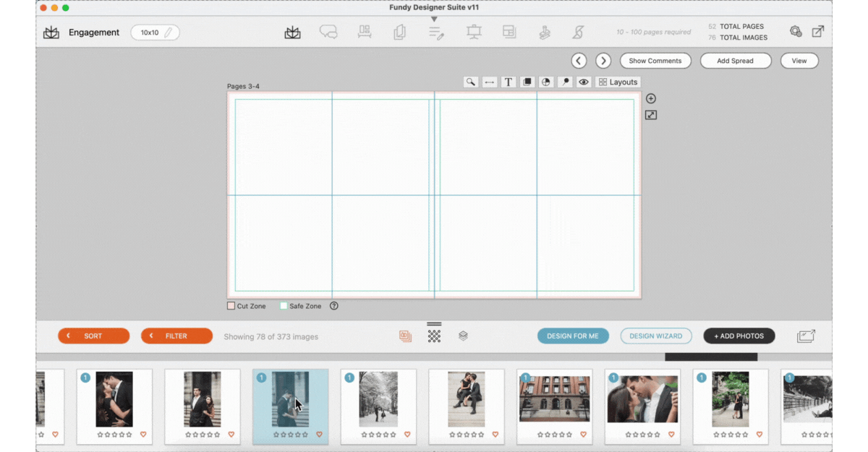
Task: Favorite the snowy trees photo heart
Action: pyautogui.click(x=407, y=435)
